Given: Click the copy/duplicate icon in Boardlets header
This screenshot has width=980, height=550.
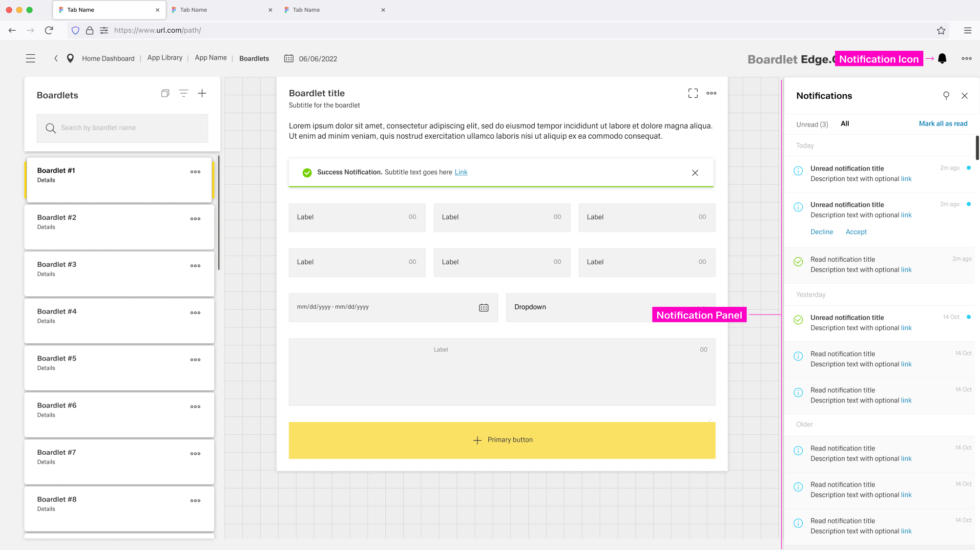Looking at the screenshot, I should point(165,93).
